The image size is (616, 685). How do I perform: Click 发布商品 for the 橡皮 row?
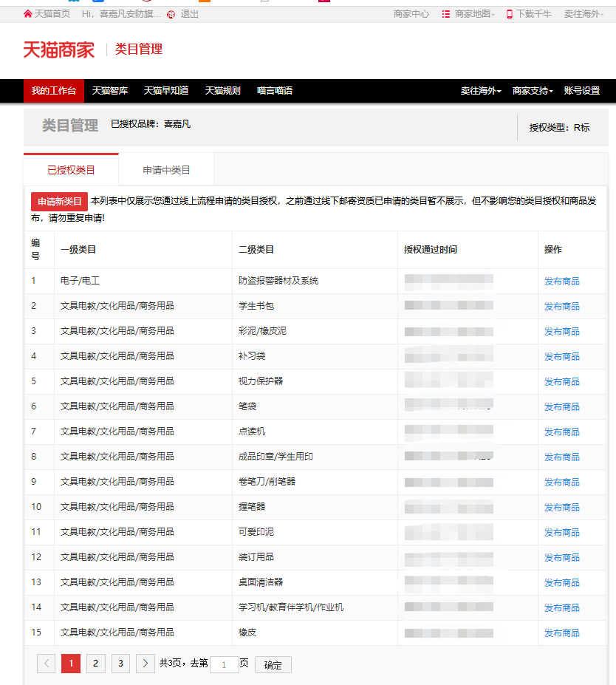(561, 633)
